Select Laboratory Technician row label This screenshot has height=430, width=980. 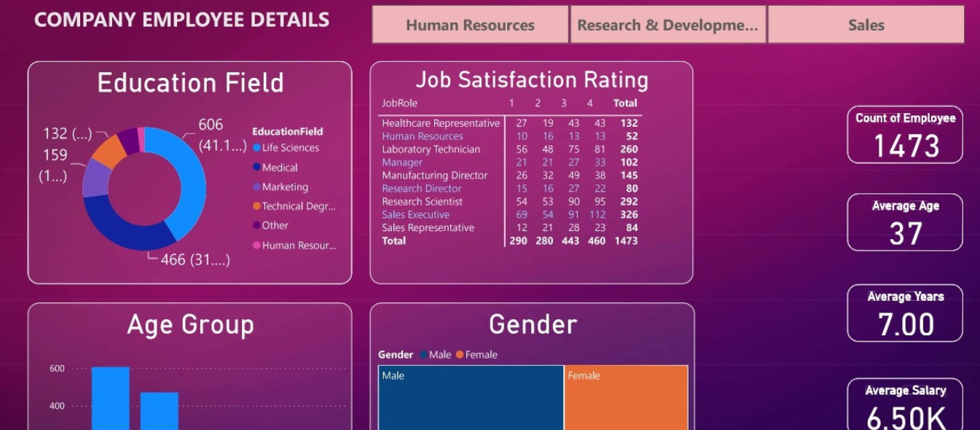click(431, 149)
